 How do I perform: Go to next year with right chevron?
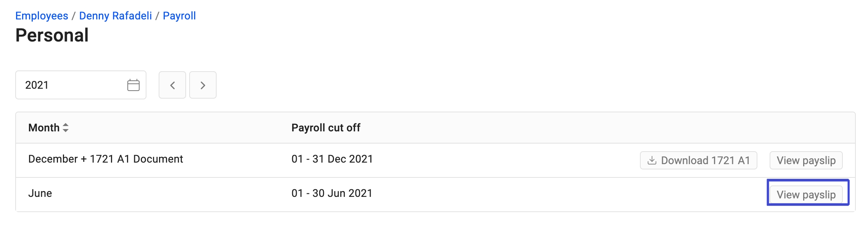203,85
